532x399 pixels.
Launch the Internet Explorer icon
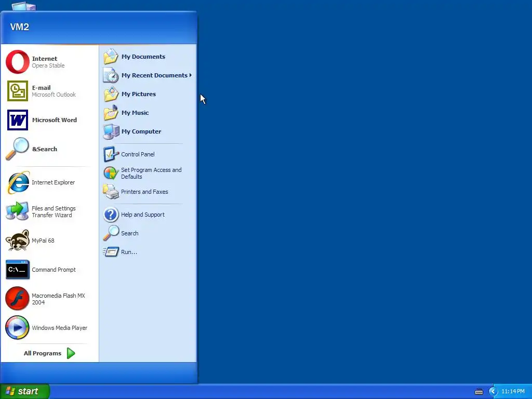tap(18, 182)
